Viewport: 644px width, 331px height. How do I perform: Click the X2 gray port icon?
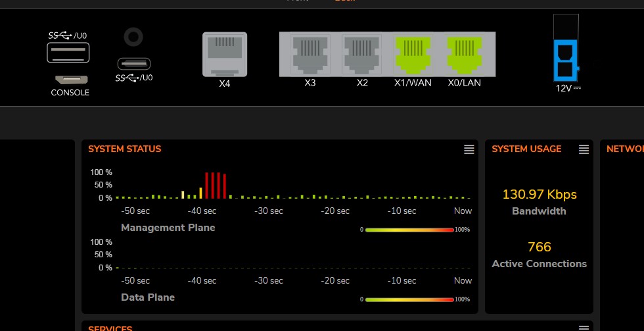(x=362, y=55)
